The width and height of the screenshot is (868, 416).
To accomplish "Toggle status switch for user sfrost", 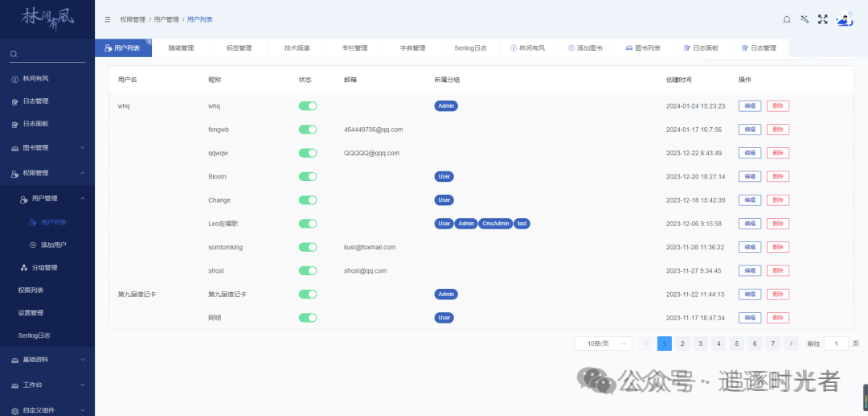I will click(308, 271).
